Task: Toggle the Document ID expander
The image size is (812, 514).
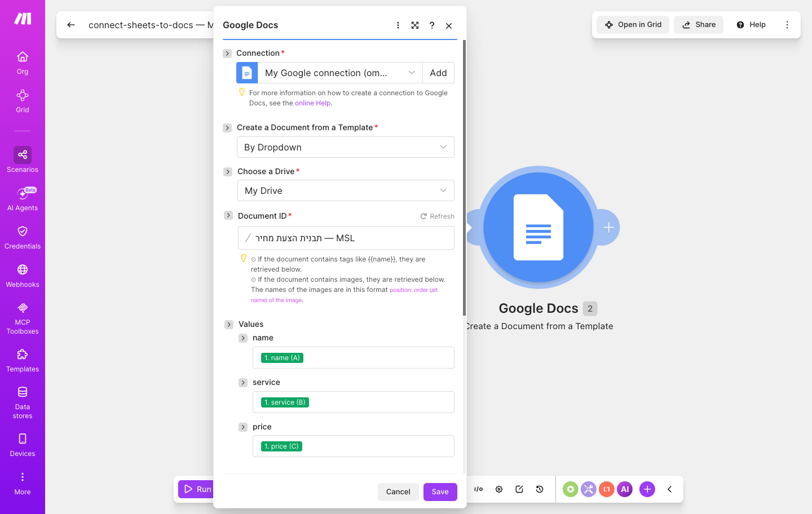Action: tap(228, 215)
